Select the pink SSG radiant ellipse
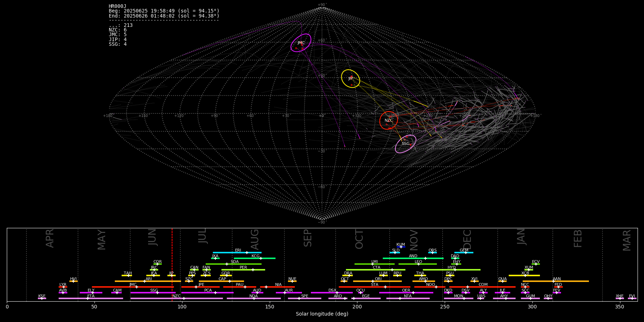 click(406, 144)
